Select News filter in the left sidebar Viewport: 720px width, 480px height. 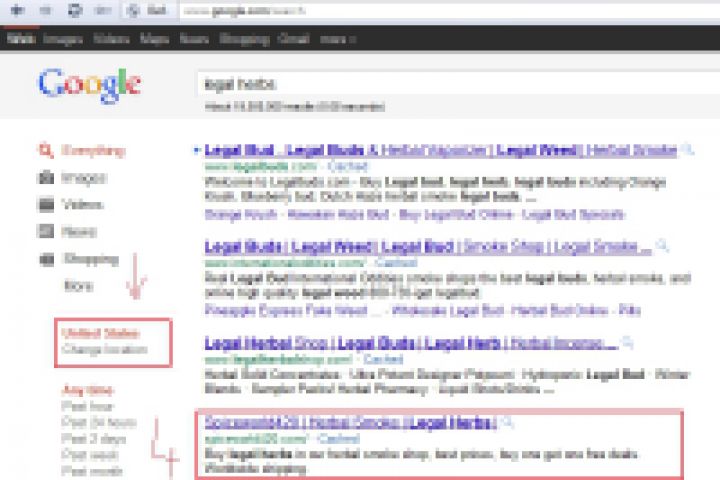67,231
